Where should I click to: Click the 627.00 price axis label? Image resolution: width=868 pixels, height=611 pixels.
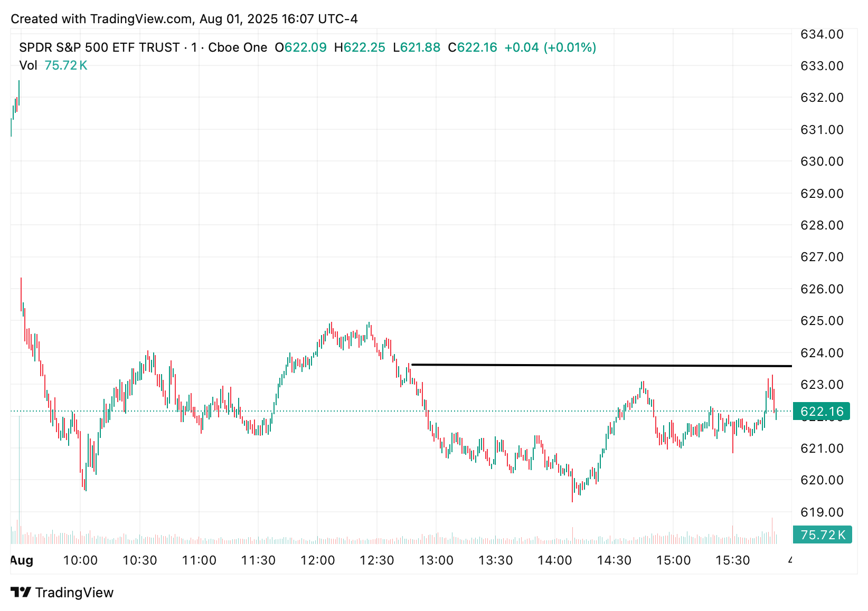point(822,257)
